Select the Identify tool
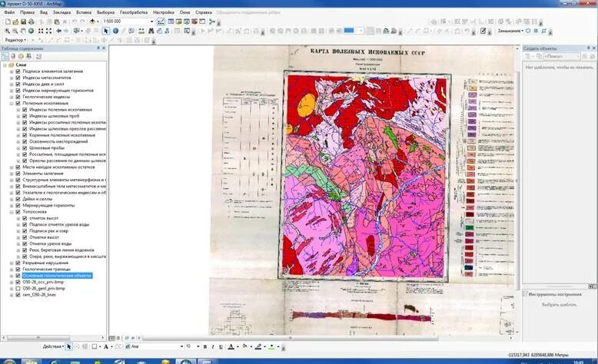 tap(115, 31)
